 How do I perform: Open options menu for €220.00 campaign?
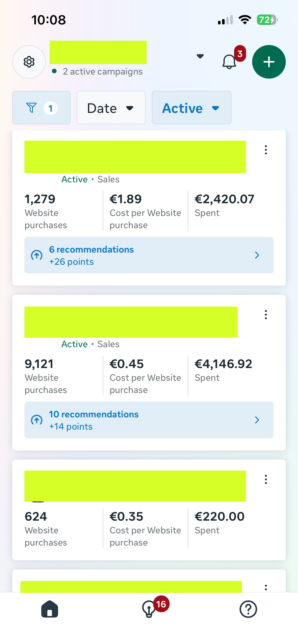coord(266,479)
